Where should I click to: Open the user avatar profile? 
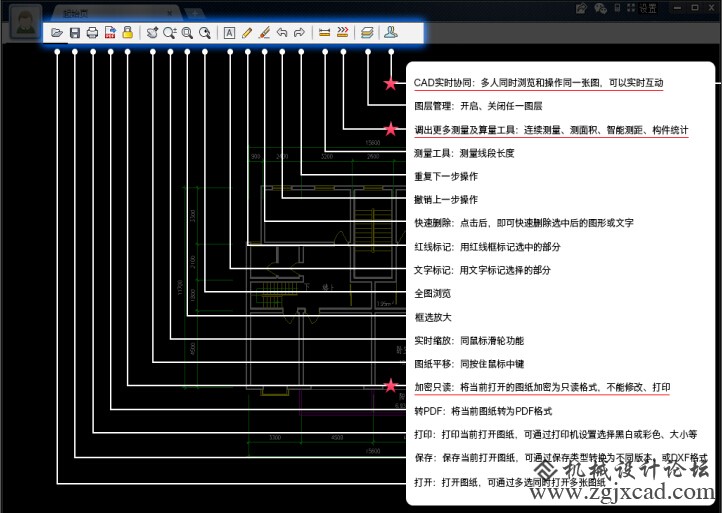pyautogui.click(x=26, y=22)
